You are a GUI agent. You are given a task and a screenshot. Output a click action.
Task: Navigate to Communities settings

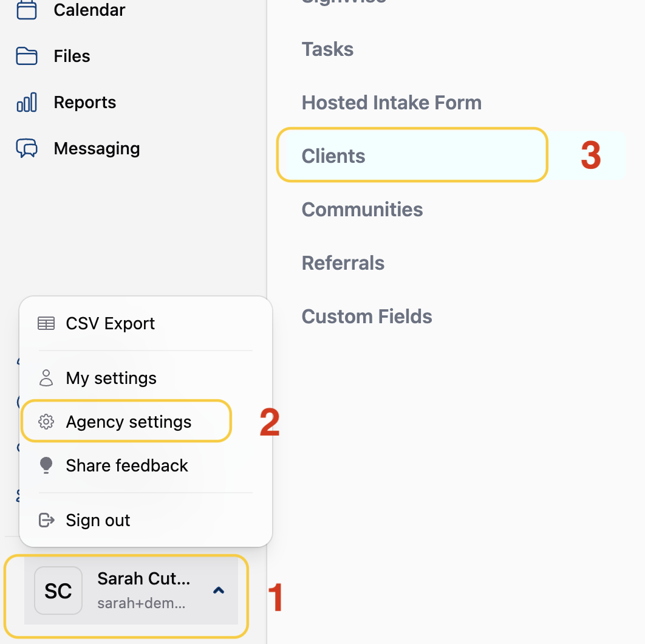click(x=362, y=210)
